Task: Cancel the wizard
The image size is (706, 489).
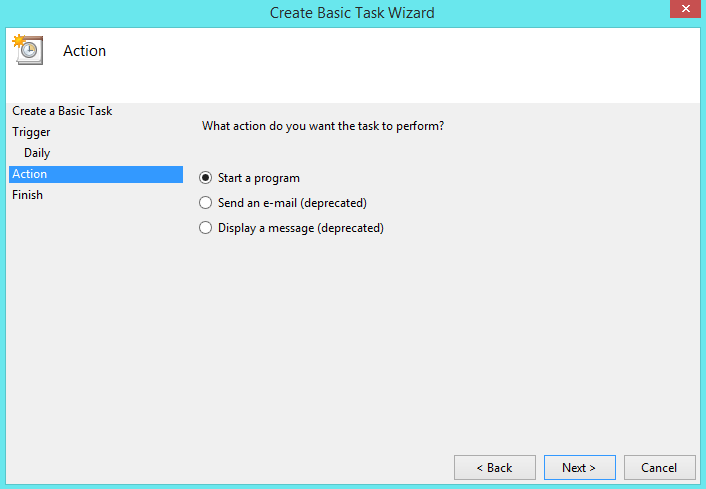Action: pyautogui.click(x=659, y=467)
